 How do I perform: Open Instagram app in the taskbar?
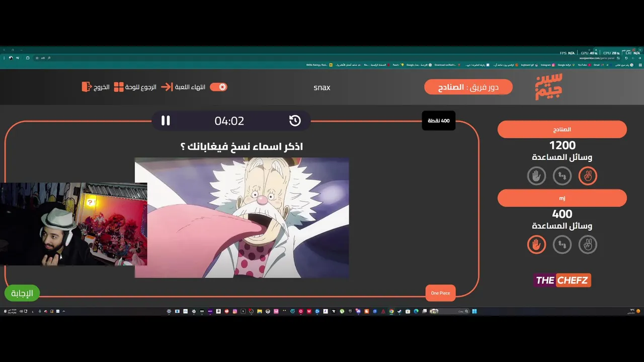[x=234, y=311]
